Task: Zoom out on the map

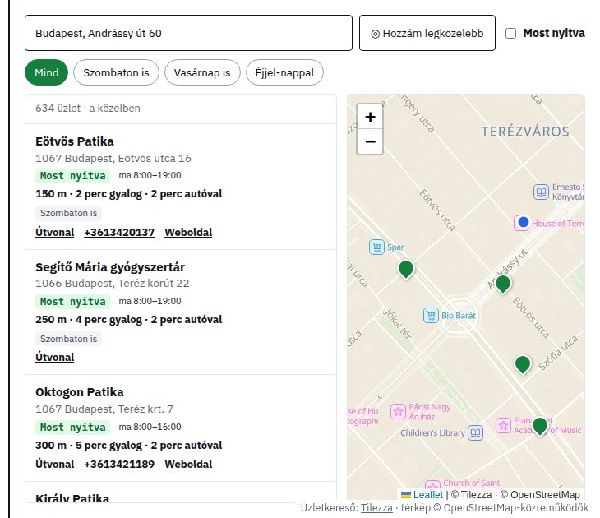Action: [x=370, y=142]
